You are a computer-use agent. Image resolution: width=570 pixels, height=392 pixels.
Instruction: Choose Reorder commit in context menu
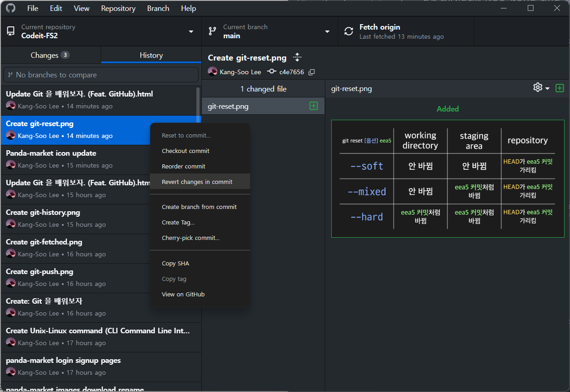200,166
